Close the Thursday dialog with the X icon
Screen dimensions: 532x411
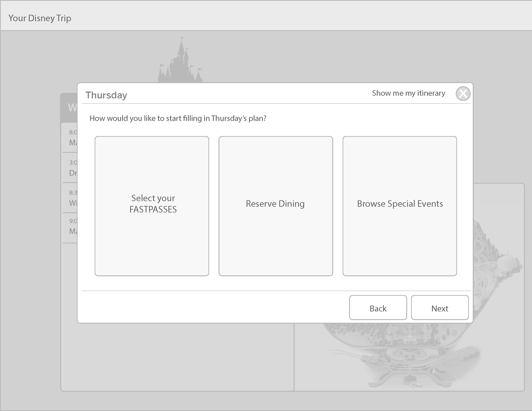pos(463,93)
